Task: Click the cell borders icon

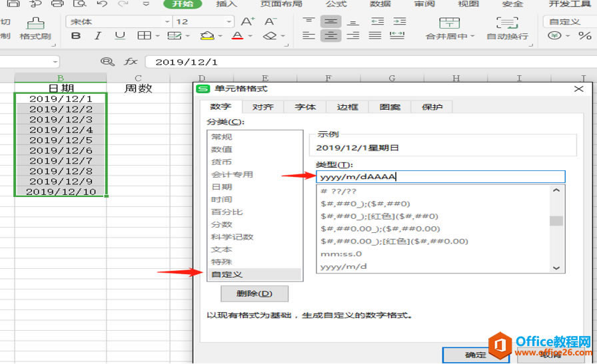Action: coord(144,36)
